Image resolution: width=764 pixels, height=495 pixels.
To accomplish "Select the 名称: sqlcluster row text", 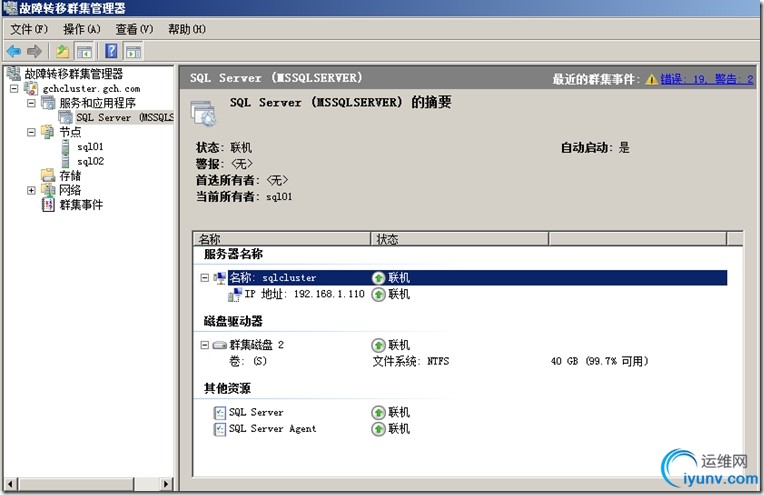I will click(273, 278).
